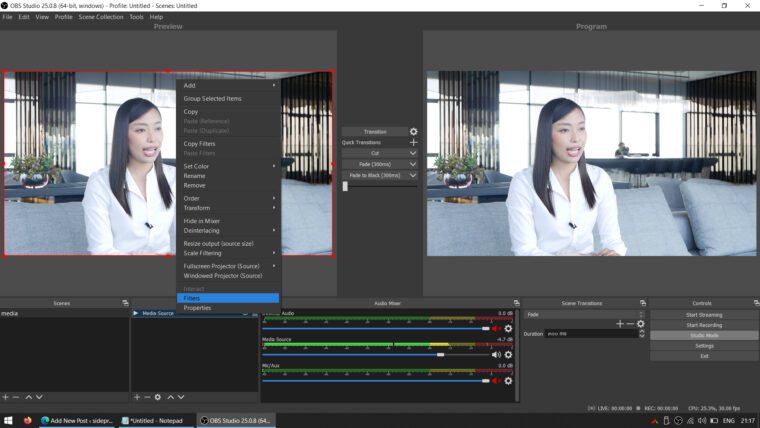760x428 pixels.
Task: Choose Copy Filters menu entry
Action: click(228, 143)
